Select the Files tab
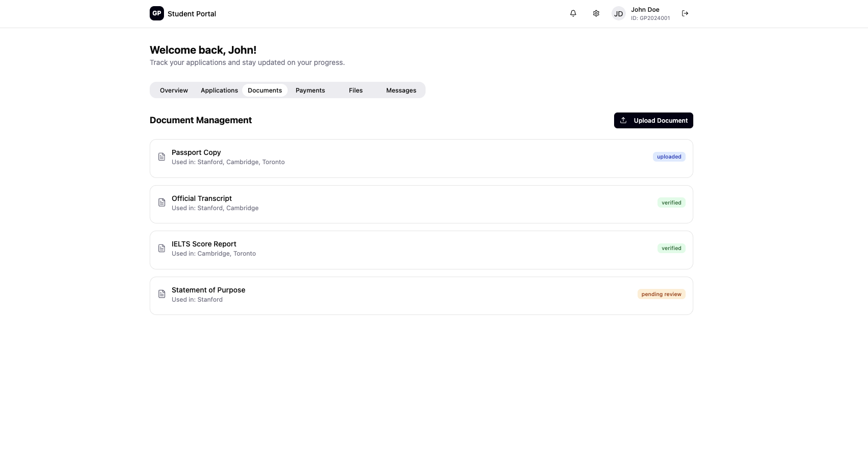The image size is (868, 474). (x=356, y=91)
